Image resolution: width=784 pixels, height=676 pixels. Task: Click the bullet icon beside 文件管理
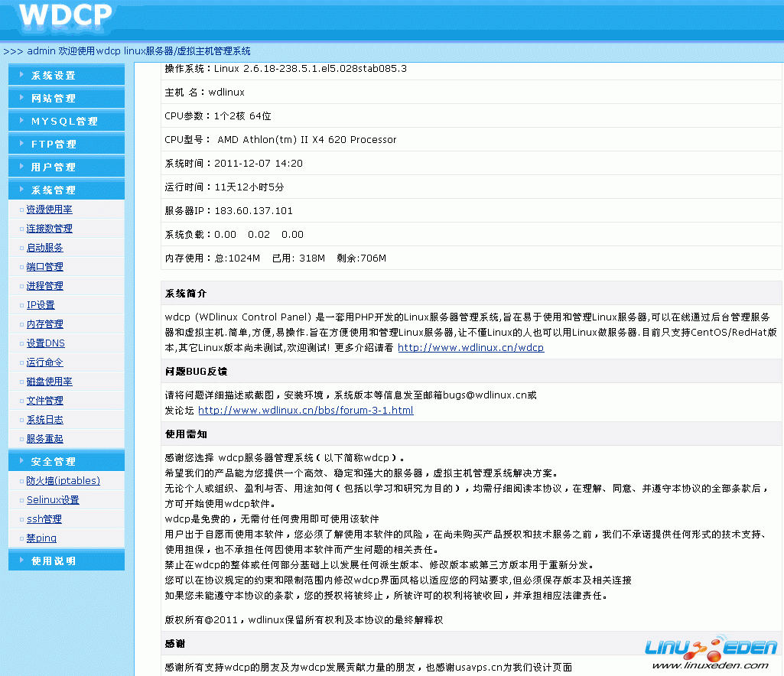(x=21, y=400)
